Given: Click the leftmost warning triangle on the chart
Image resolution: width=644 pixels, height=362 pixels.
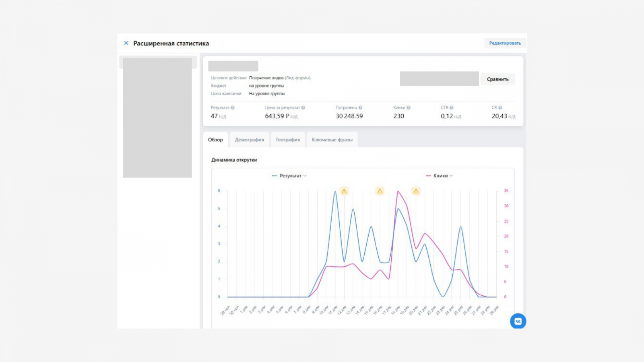Looking at the screenshot, I should click(x=344, y=191).
